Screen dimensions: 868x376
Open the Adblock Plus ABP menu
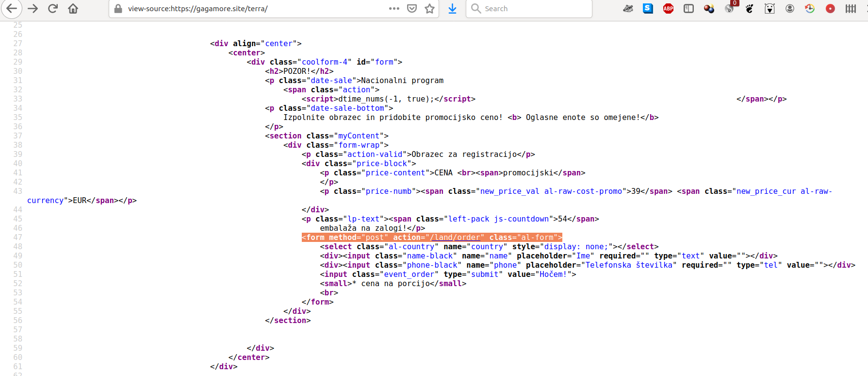point(668,8)
